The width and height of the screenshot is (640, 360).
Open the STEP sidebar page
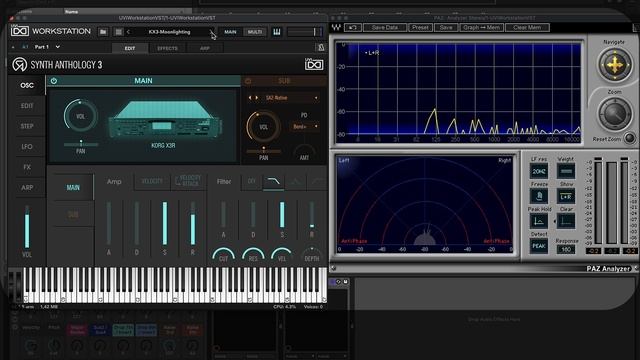[x=27, y=126]
